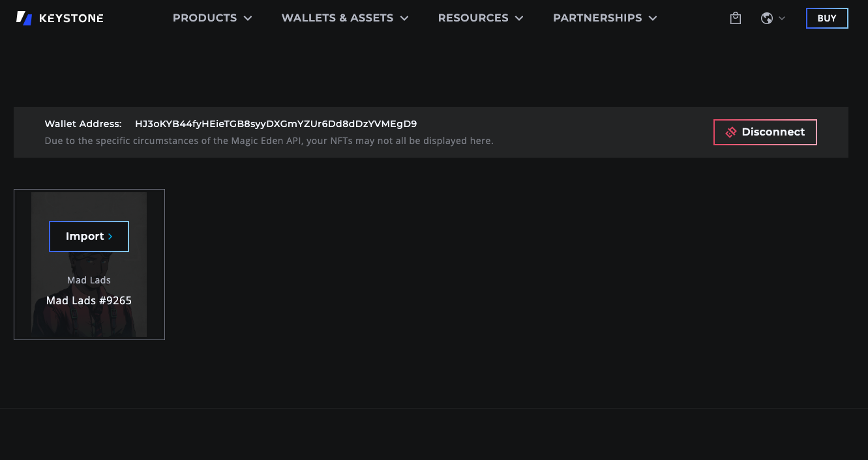Click the arrow icon beside Import

tap(110, 237)
